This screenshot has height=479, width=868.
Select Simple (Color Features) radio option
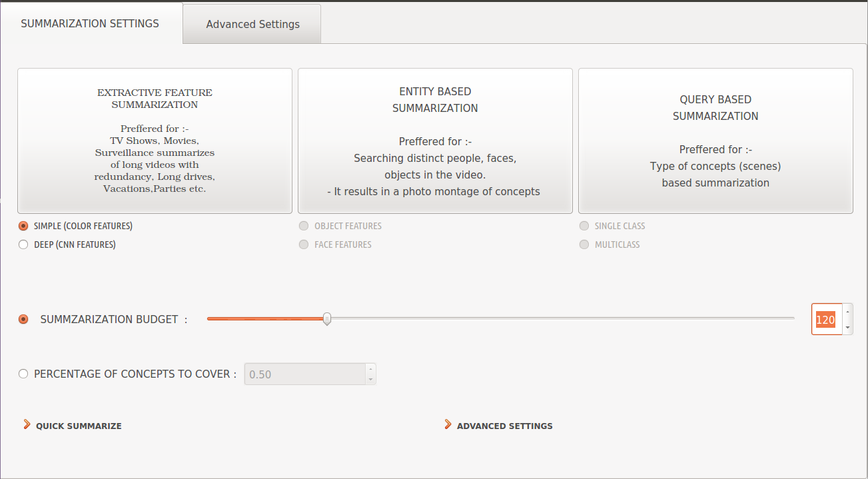[x=23, y=226]
